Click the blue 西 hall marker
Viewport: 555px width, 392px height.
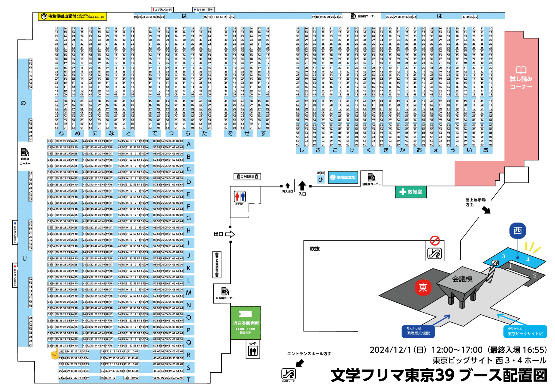pos(518,231)
